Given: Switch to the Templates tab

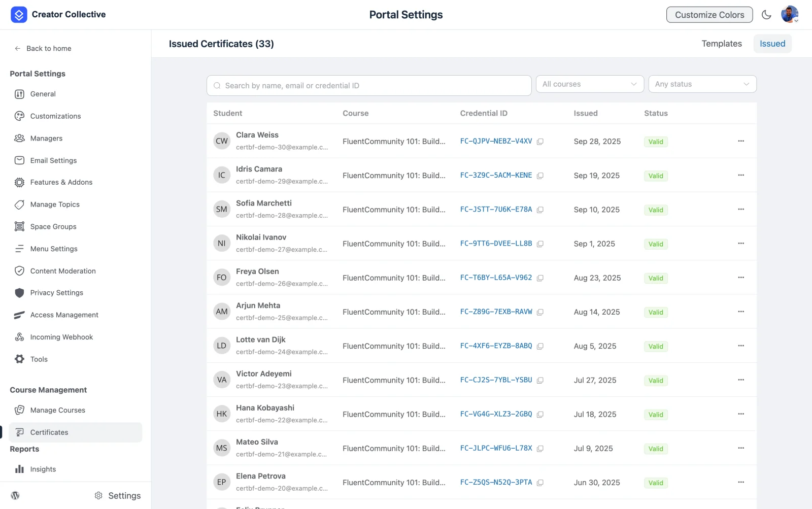Looking at the screenshot, I should tap(722, 44).
